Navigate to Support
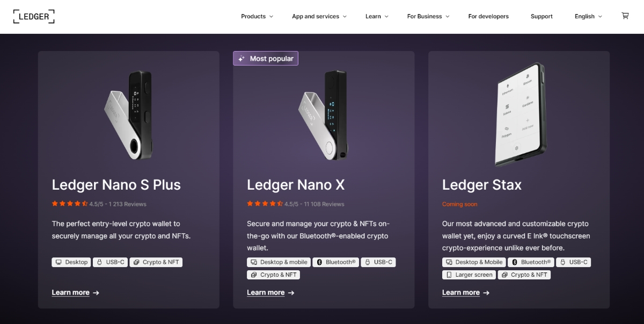The image size is (644, 324). point(541,16)
